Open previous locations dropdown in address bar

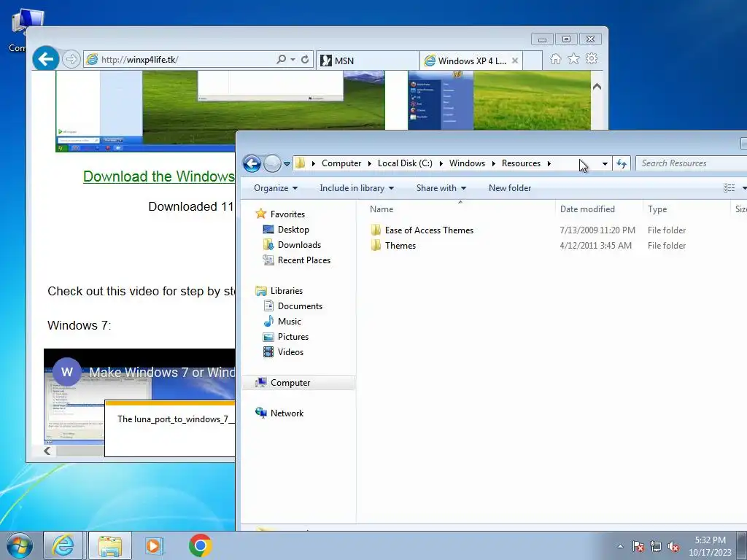point(605,163)
